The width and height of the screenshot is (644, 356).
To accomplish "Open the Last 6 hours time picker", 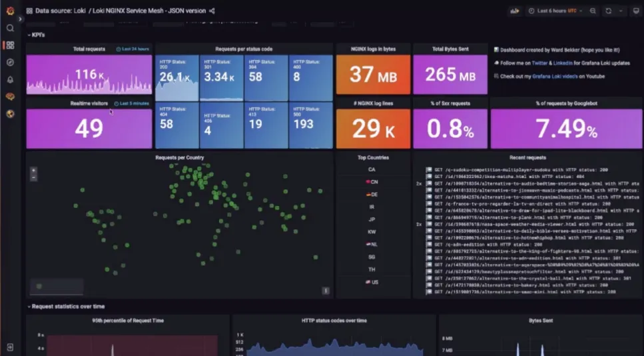I will [555, 11].
